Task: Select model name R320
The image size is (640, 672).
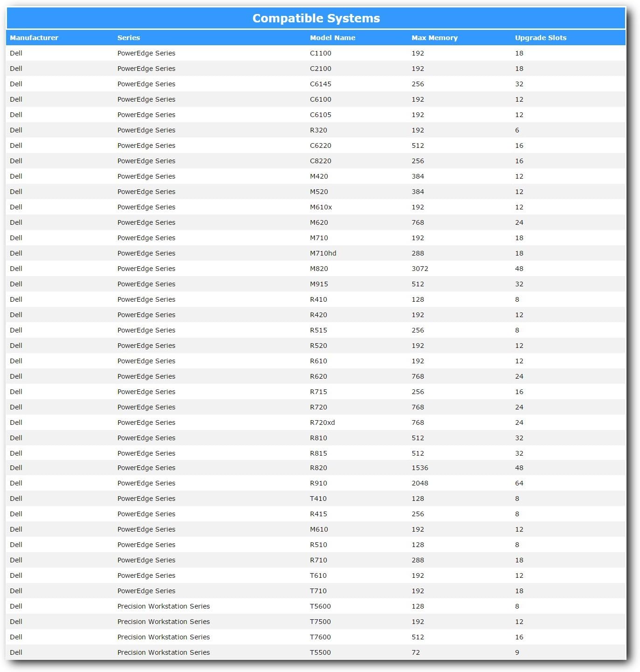Action: pyautogui.click(x=318, y=130)
